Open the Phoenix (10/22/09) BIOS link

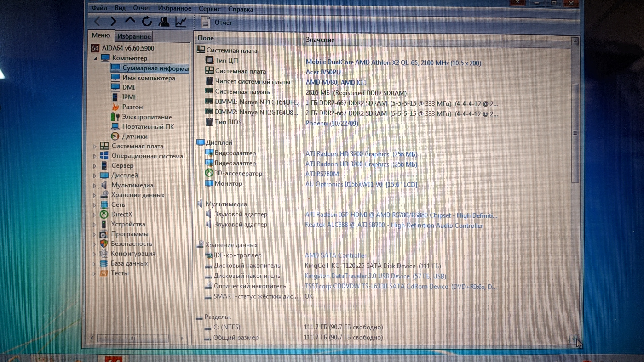[x=332, y=123]
